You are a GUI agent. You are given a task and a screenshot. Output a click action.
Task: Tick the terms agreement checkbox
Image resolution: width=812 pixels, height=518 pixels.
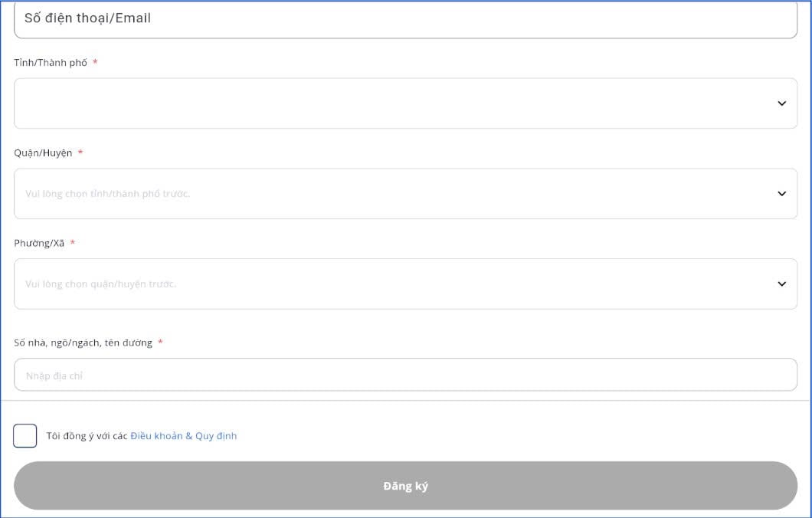pos(25,436)
